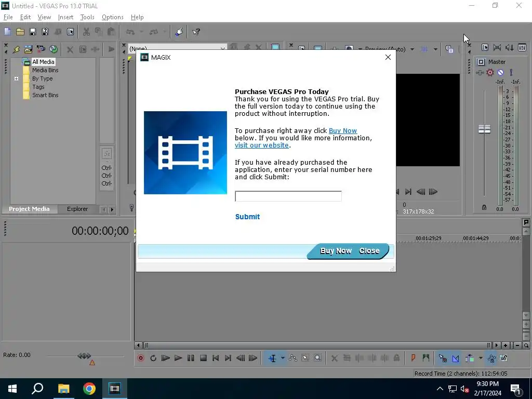The width and height of the screenshot is (532, 399).
Task: Click Play From Start in transport bar
Action: point(166,358)
